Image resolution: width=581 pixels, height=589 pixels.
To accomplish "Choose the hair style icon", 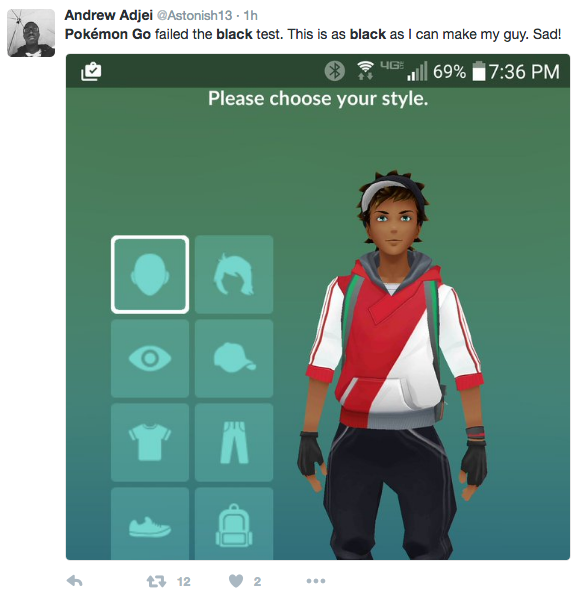I will click(x=234, y=274).
